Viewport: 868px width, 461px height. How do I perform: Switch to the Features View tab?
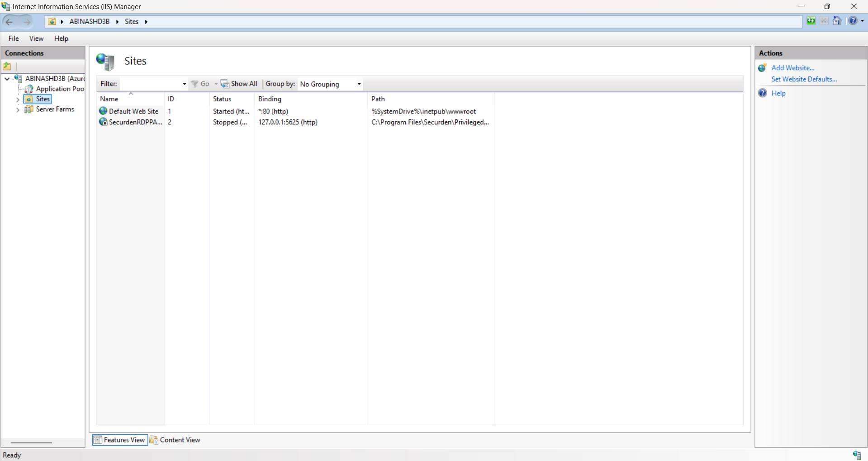coord(120,440)
